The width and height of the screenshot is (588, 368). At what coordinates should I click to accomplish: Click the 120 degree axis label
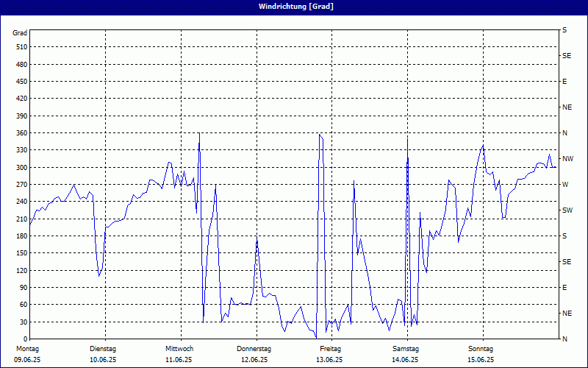point(22,270)
